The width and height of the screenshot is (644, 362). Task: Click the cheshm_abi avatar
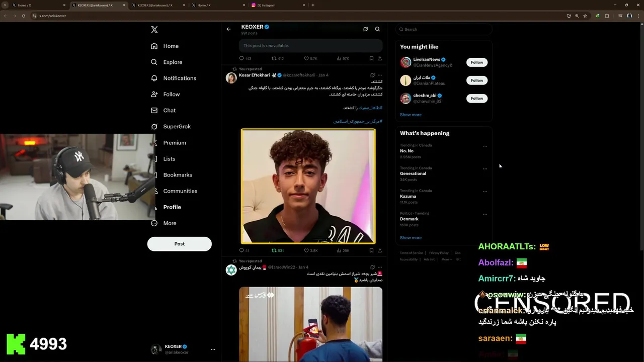click(x=406, y=99)
